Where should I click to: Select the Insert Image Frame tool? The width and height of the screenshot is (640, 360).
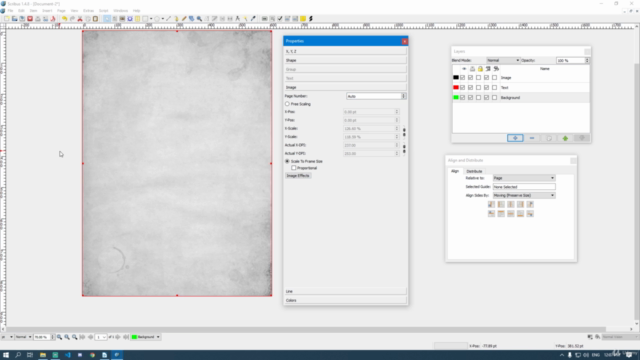tap(122, 19)
